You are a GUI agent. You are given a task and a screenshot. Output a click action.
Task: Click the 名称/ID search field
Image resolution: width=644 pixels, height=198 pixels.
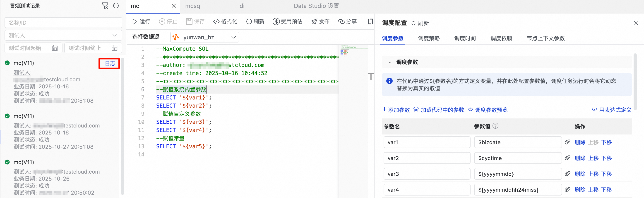click(63, 23)
